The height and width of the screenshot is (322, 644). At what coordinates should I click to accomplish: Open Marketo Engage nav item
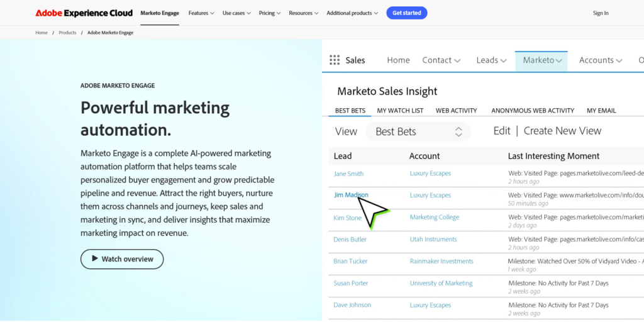pyautogui.click(x=160, y=13)
